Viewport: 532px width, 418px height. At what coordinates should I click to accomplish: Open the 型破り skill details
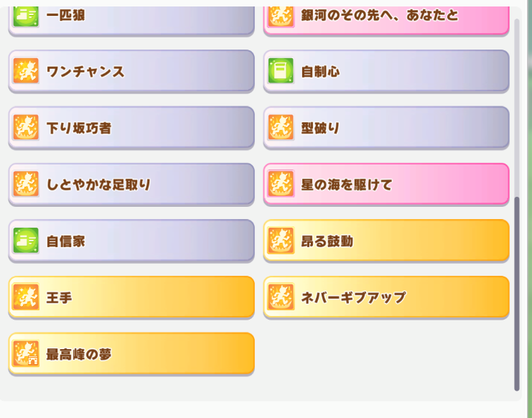[388, 128]
